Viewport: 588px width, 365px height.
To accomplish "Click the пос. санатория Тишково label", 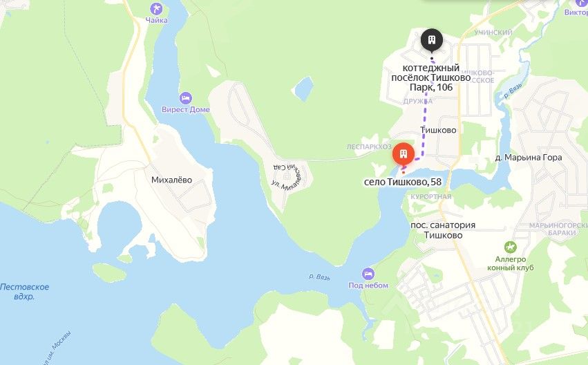I will 443,230.
